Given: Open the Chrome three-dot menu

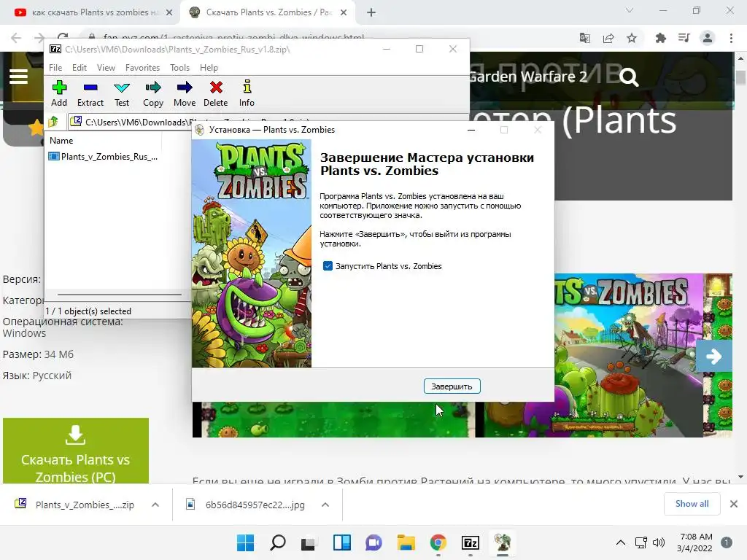Looking at the screenshot, I should click(x=731, y=38).
